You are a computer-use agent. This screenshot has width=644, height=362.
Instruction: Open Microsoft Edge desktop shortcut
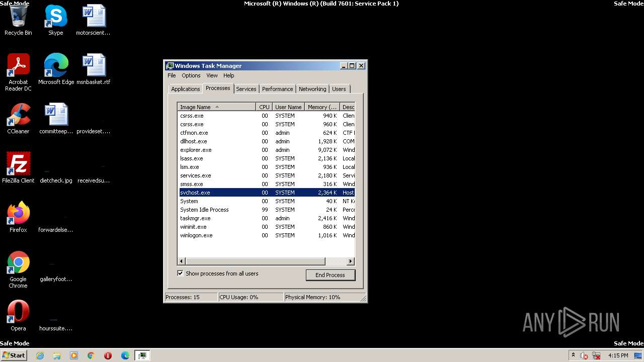(56, 69)
